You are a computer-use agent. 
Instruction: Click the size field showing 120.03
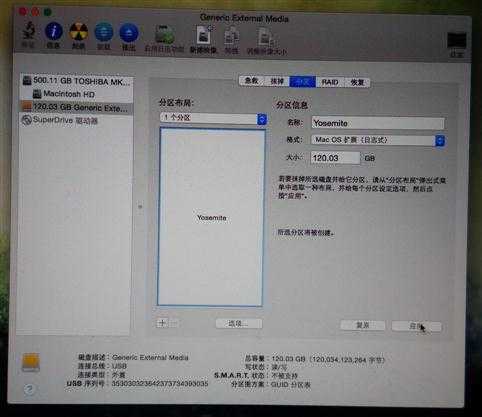tap(335, 158)
